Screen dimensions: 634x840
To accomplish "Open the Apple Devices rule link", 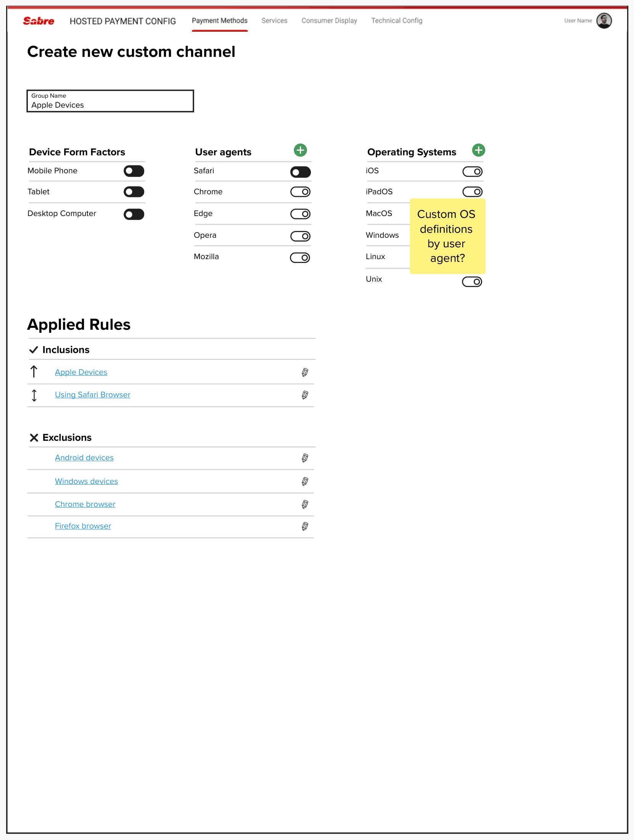I will (x=81, y=372).
